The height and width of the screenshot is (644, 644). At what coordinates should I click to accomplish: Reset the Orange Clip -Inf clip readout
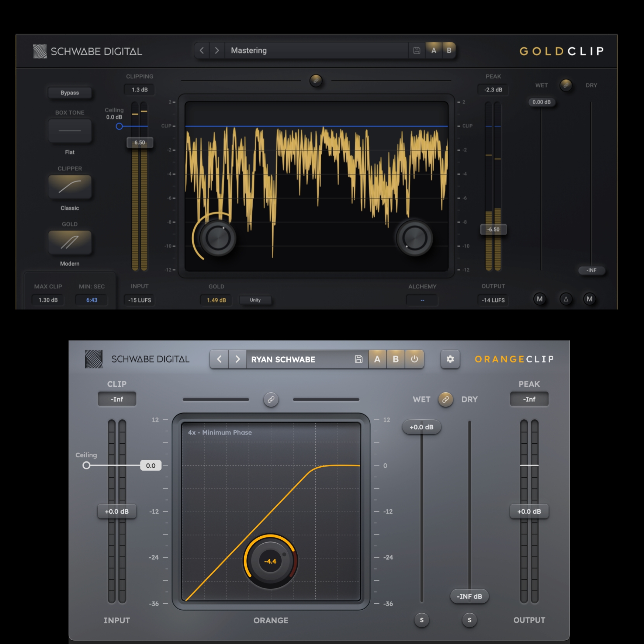[x=117, y=399]
